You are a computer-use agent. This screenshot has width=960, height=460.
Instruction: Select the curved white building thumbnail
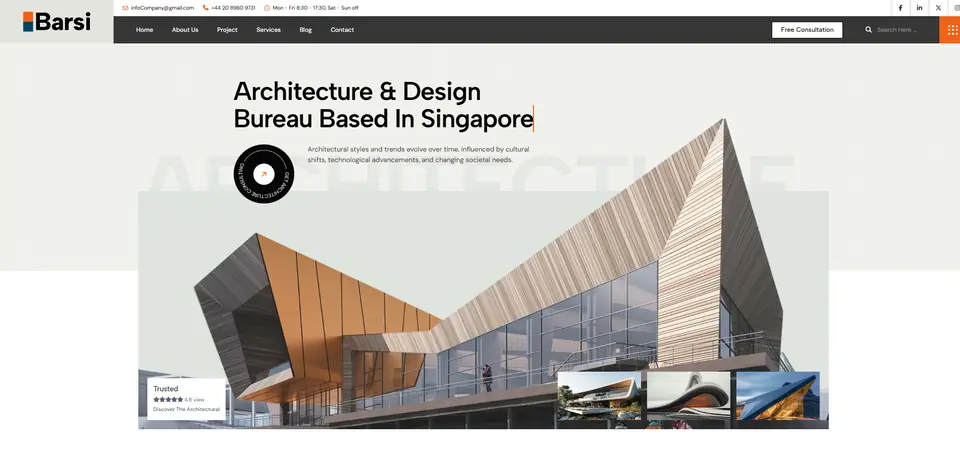point(689,396)
